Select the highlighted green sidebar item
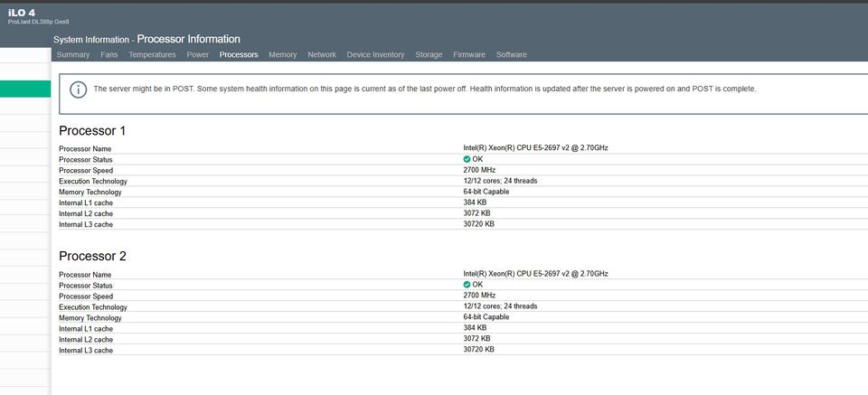868x395 pixels. (x=25, y=89)
